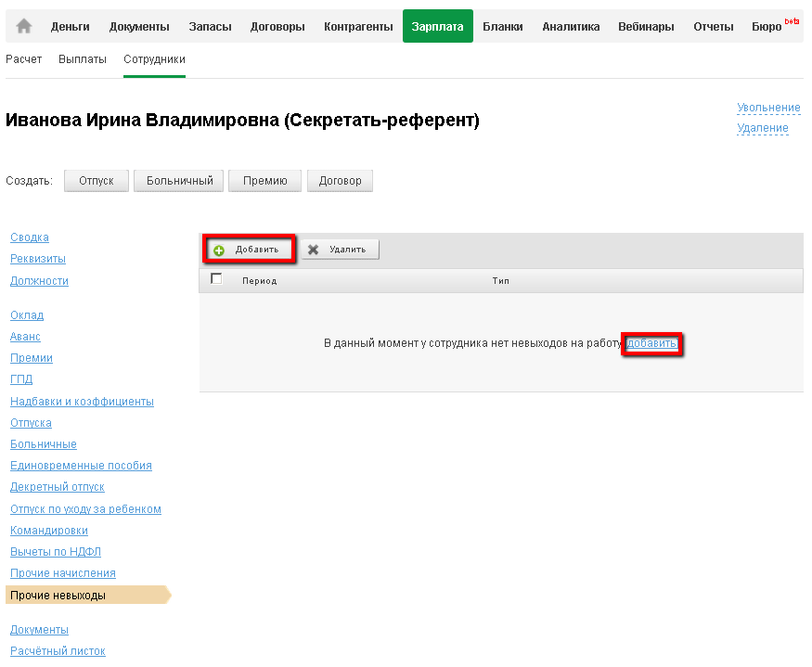Sort by the Период column header
812x667 pixels.
[260, 281]
